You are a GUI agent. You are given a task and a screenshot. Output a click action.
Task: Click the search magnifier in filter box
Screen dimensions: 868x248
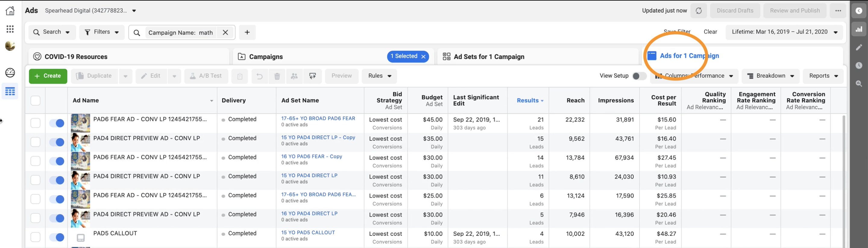(137, 33)
